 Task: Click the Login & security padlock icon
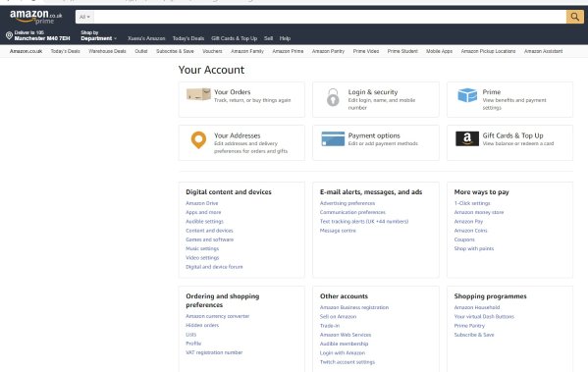333,97
